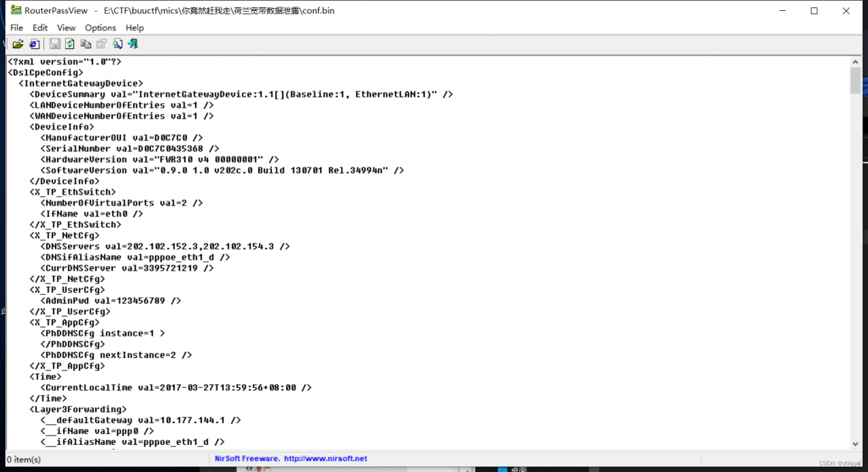The height and width of the screenshot is (472, 868).
Task: Select the CurrentLocalTime 2017-03-27 line
Action: pos(176,387)
